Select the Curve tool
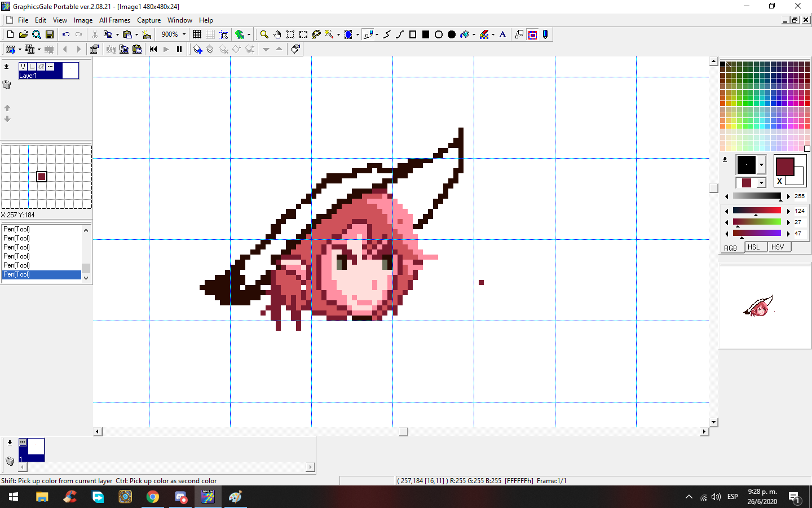Viewport: 812px width, 508px height. [x=400, y=34]
